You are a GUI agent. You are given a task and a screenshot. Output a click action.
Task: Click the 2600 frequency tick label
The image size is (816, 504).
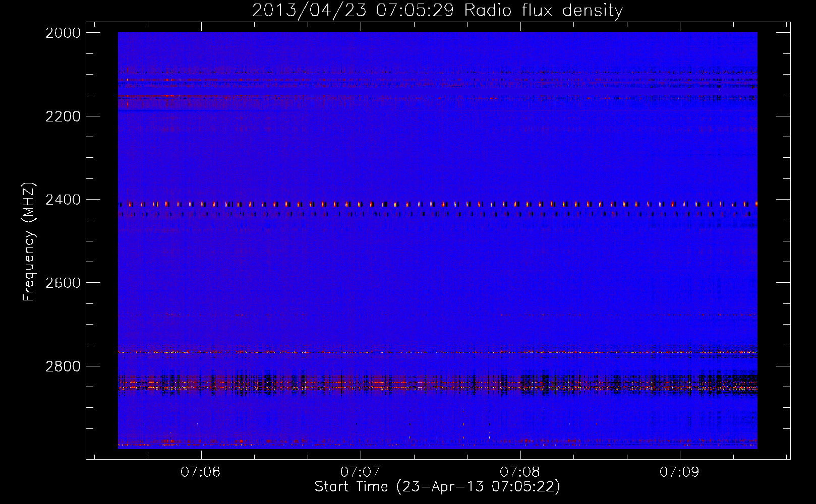pos(63,283)
